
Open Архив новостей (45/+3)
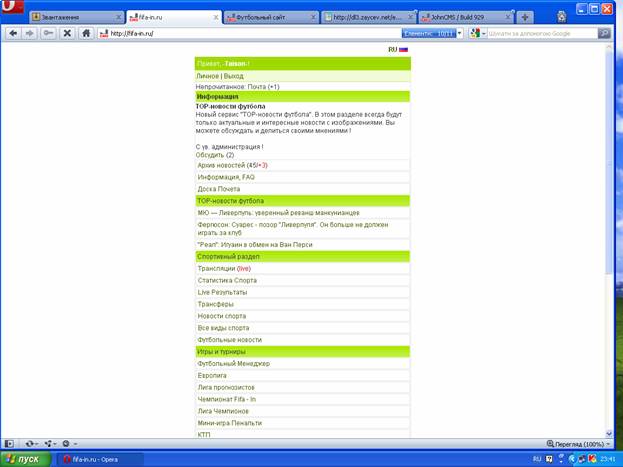pyautogui.click(x=232, y=165)
